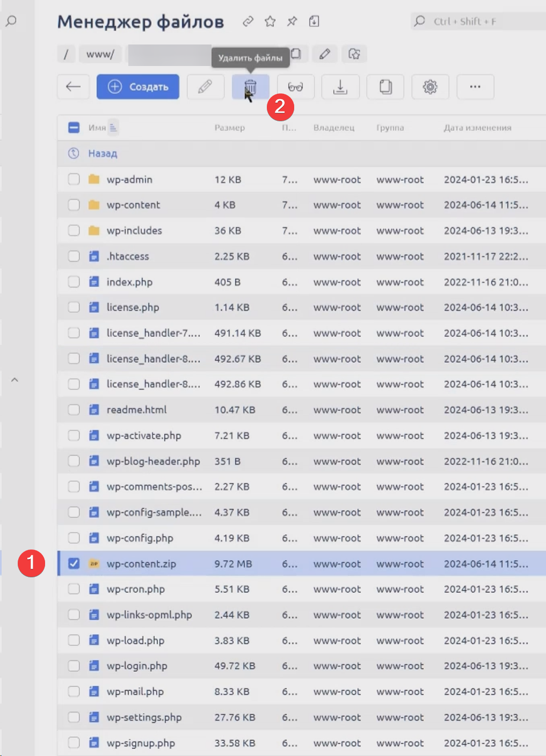Image resolution: width=546 pixels, height=756 pixels.
Task: Click the Создать button
Action: click(x=138, y=87)
